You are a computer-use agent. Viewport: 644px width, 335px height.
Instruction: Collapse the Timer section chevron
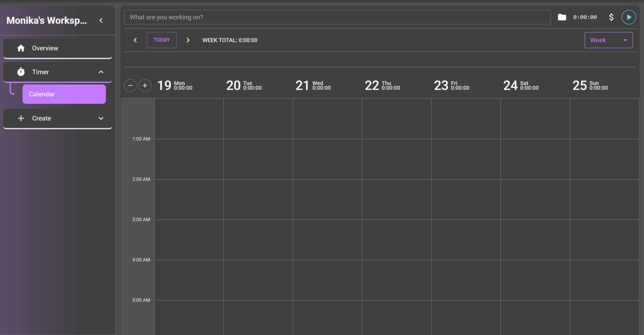pyautogui.click(x=101, y=72)
